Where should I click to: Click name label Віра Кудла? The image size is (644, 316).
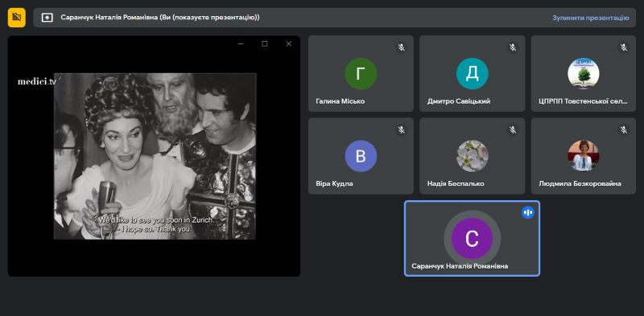coord(334,183)
